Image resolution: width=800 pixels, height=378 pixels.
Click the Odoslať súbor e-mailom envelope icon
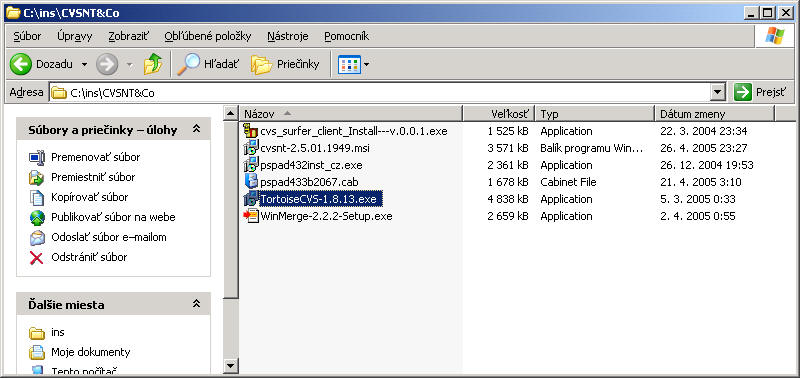(x=37, y=238)
